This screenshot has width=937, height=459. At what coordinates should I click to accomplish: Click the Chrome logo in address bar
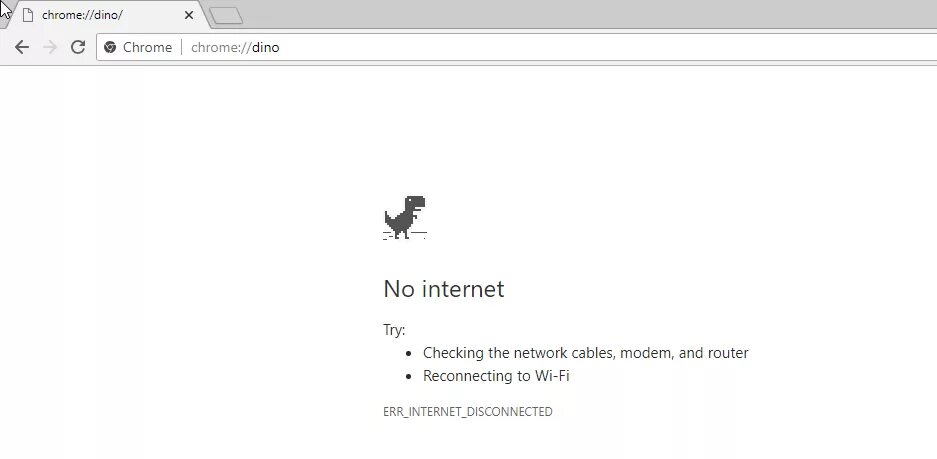click(x=110, y=47)
